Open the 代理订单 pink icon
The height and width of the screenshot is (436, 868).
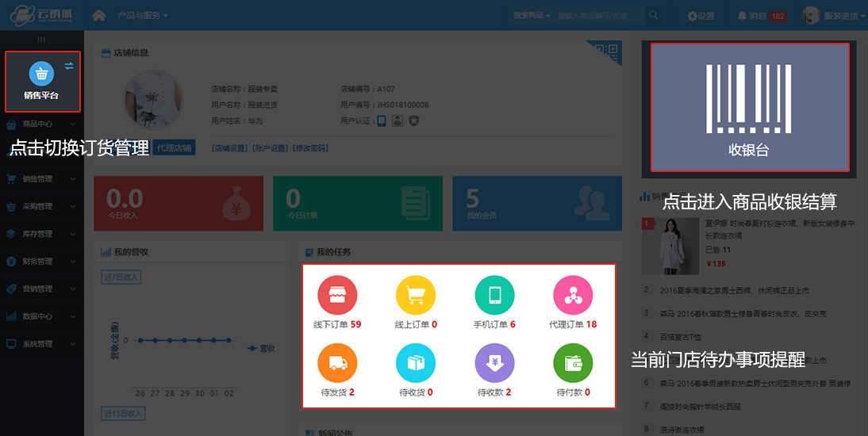click(x=573, y=296)
